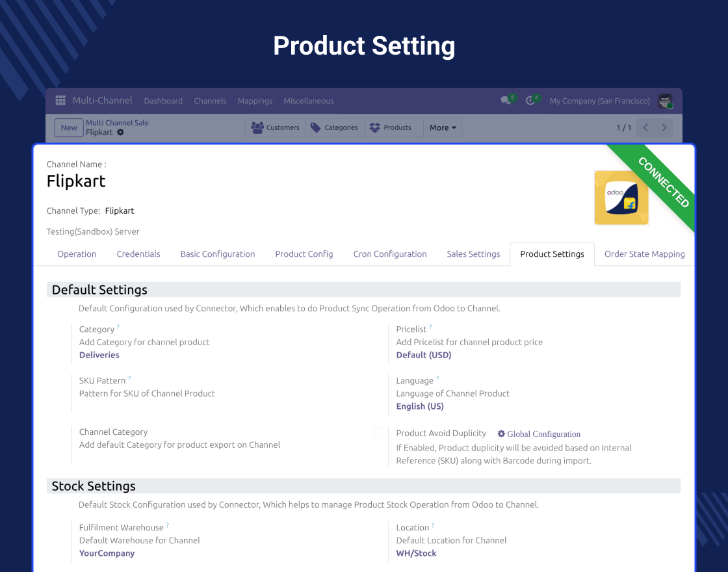Open the Global Configuration link
The image size is (728, 572).
pyautogui.click(x=543, y=434)
